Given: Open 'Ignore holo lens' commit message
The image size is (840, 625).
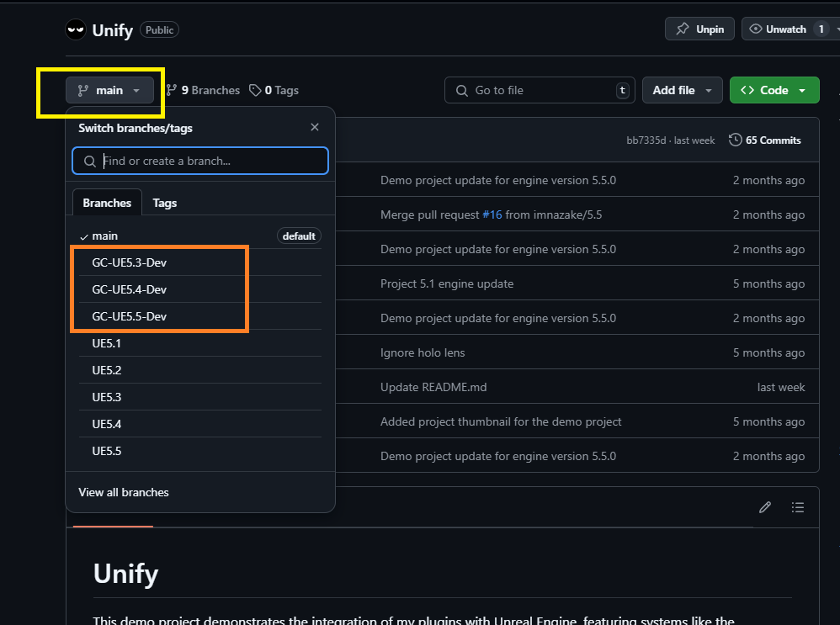Looking at the screenshot, I should pyautogui.click(x=423, y=352).
